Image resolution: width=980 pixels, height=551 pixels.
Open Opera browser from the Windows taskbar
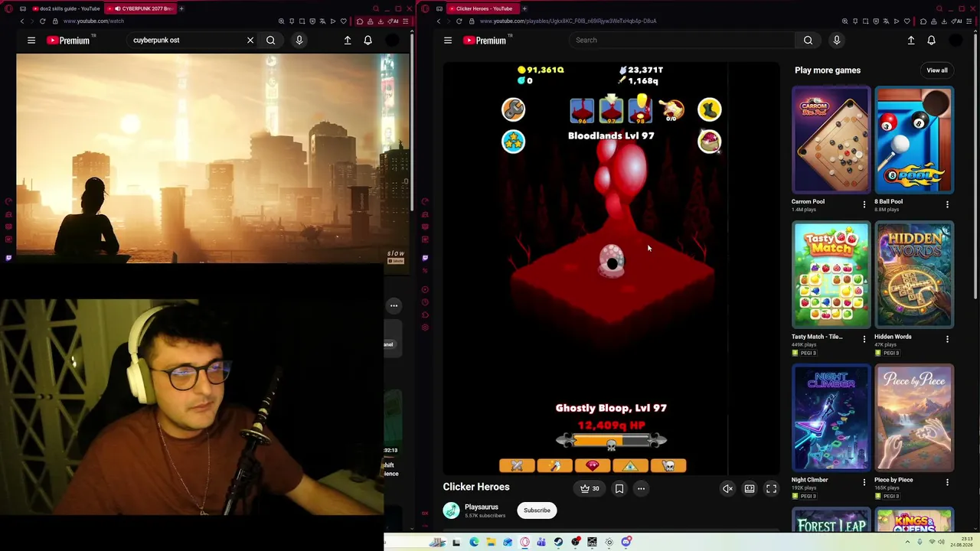pos(524,542)
